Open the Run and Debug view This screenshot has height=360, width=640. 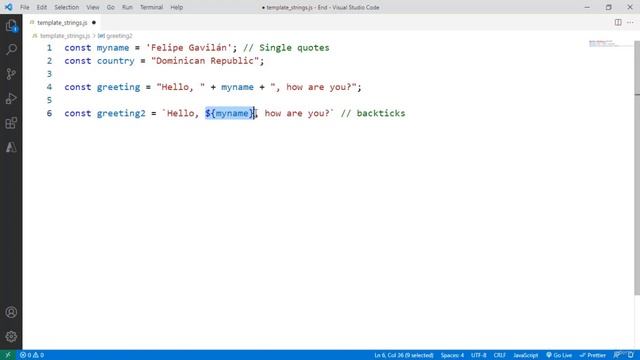(11, 98)
